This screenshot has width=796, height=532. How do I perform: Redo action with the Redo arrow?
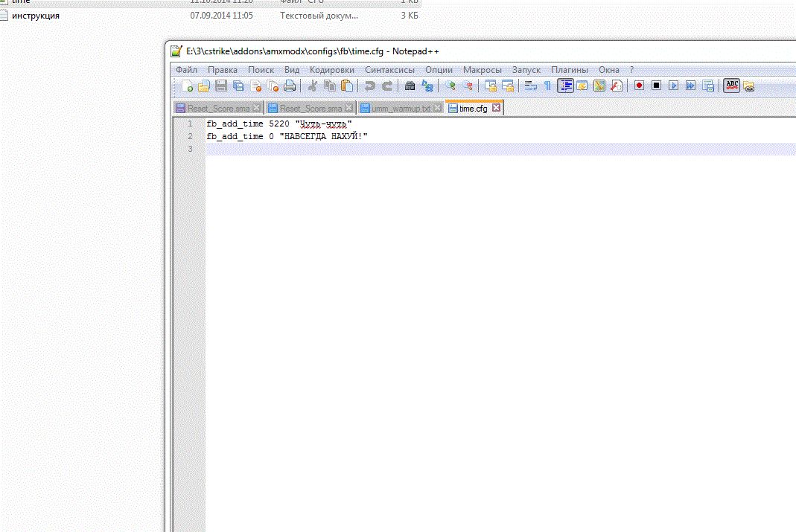pos(387,86)
